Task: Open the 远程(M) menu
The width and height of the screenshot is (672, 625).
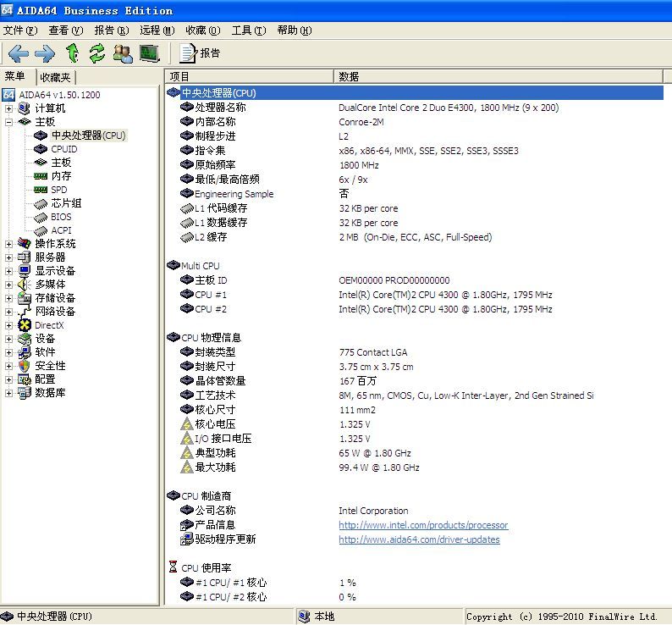Action: [157, 30]
